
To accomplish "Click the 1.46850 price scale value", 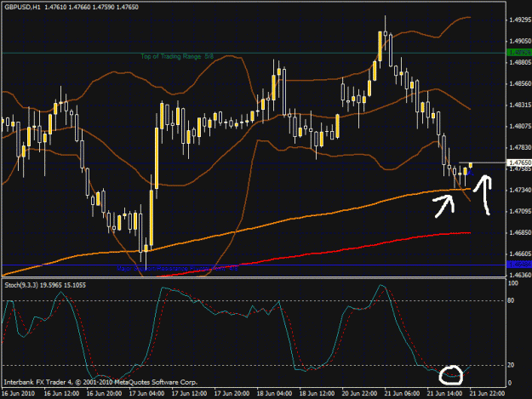I will click(520, 233).
